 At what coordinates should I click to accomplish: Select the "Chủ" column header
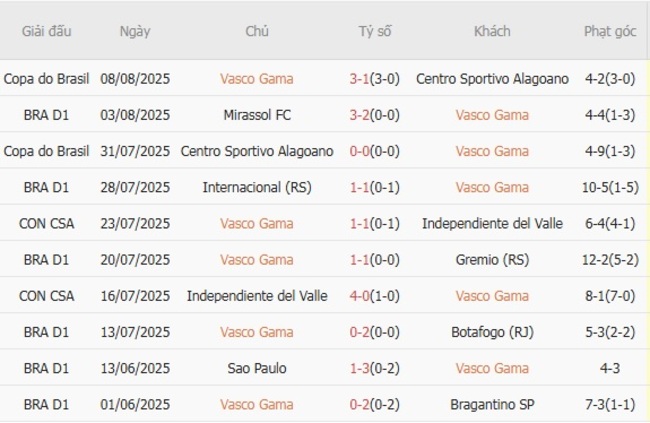tap(257, 31)
